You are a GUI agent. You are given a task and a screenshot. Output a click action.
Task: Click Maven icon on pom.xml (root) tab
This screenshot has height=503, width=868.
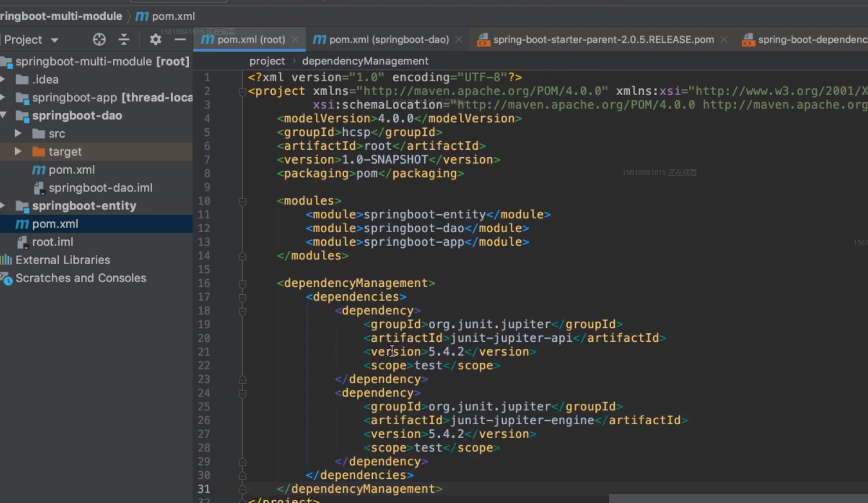(208, 40)
